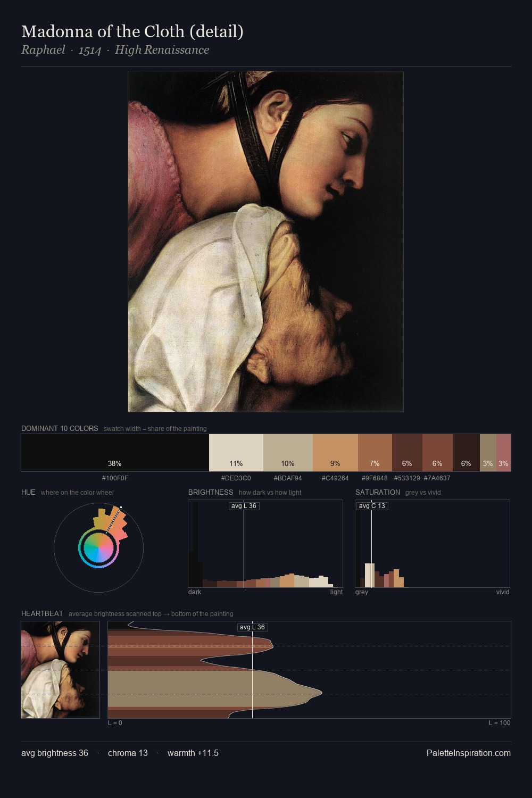Click the near-black 6% swatch beside olive-grey
The width and height of the screenshot is (532, 798).
tap(466, 453)
